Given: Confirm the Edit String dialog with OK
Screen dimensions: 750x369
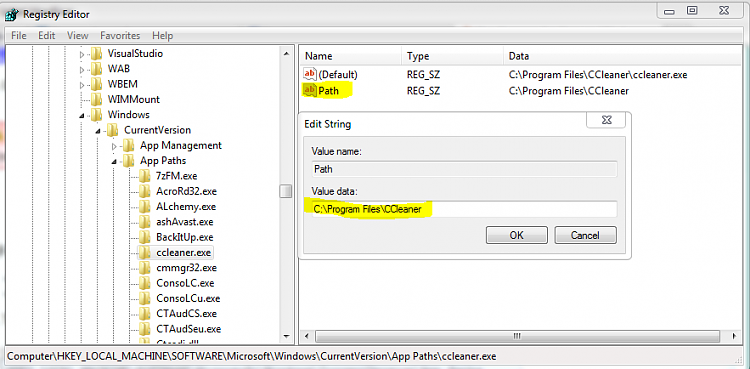Looking at the screenshot, I should tap(517, 235).
